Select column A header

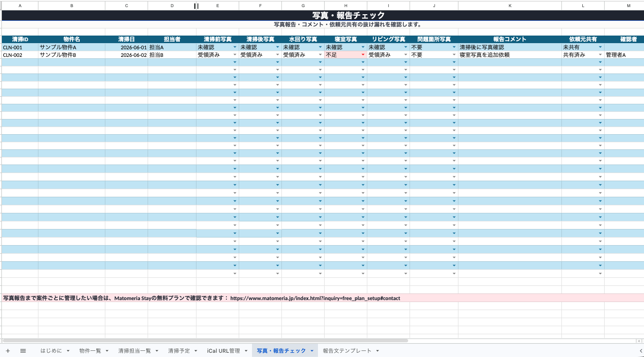coord(20,5)
